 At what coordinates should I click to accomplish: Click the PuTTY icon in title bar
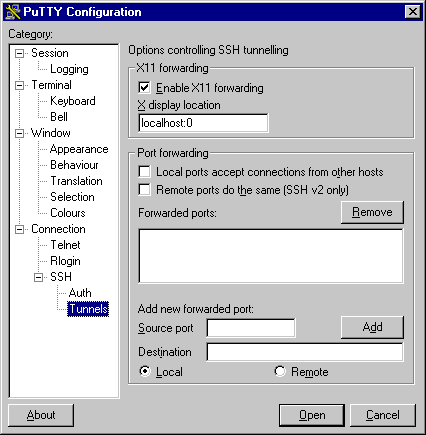tap(13, 12)
